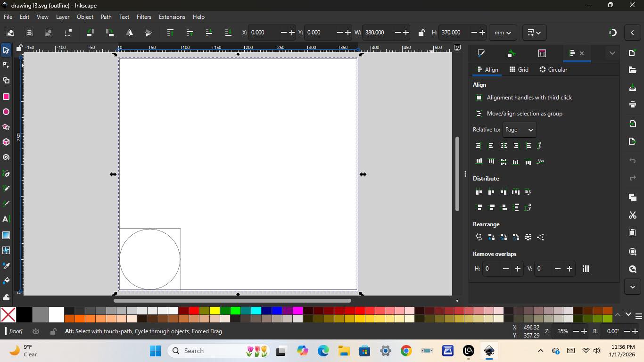The width and height of the screenshot is (644, 362).
Task: Pick the cyan color swatch
Action: pyautogui.click(x=256, y=311)
